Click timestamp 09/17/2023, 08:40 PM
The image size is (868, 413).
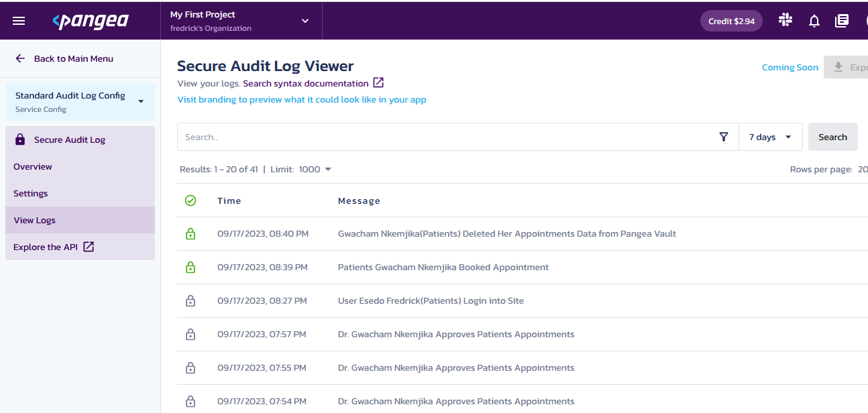tap(263, 234)
